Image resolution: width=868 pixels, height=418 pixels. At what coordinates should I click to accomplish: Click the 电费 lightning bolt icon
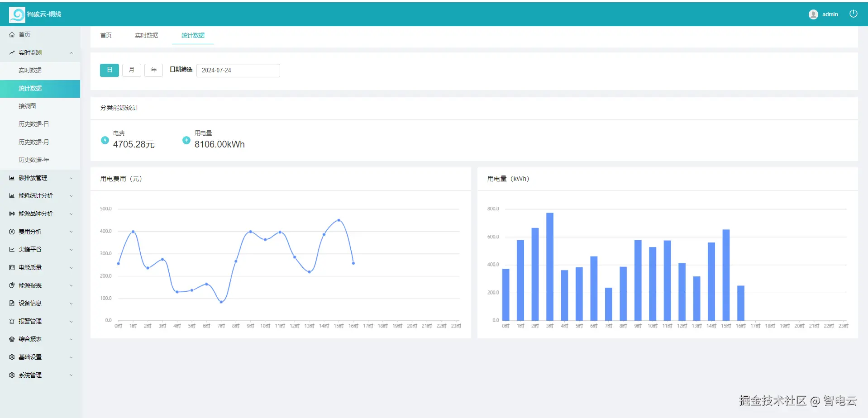[105, 140]
